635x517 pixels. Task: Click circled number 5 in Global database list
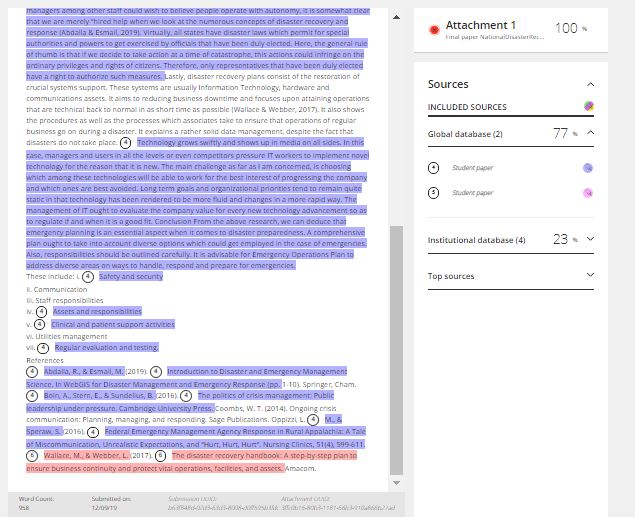pos(433,193)
